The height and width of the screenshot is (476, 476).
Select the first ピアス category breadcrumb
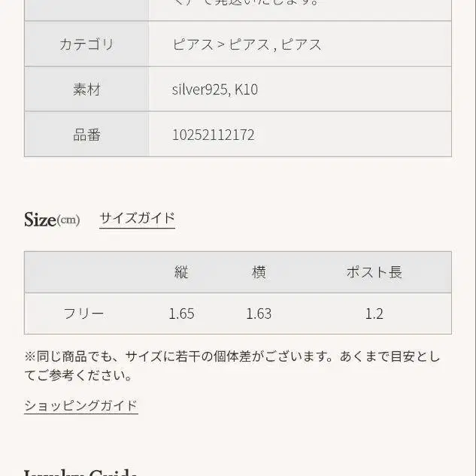pyautogui.click(x=193, y=44)
